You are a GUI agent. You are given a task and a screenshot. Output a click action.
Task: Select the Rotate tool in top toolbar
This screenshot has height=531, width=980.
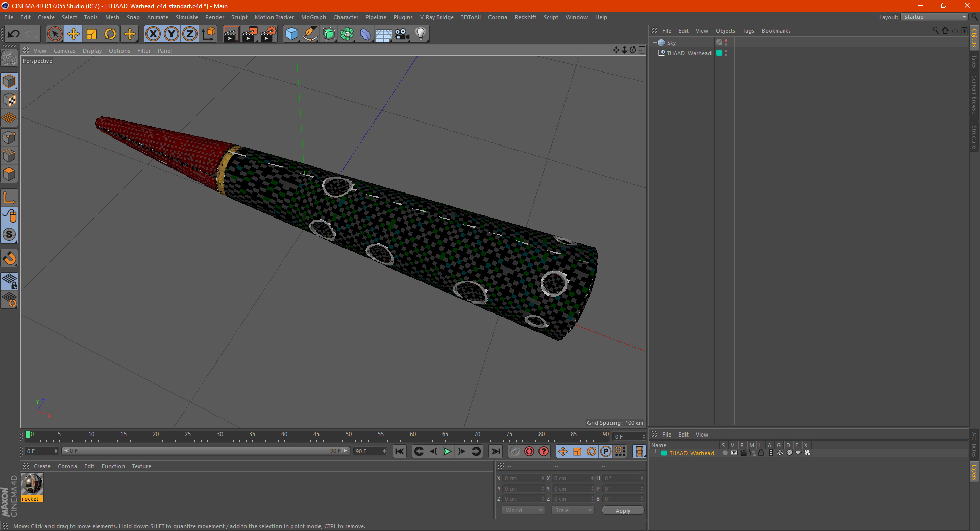click(110, 34)
